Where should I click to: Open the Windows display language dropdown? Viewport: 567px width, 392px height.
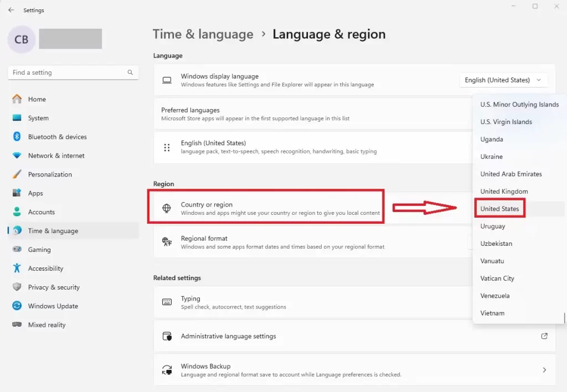point(503,80)
